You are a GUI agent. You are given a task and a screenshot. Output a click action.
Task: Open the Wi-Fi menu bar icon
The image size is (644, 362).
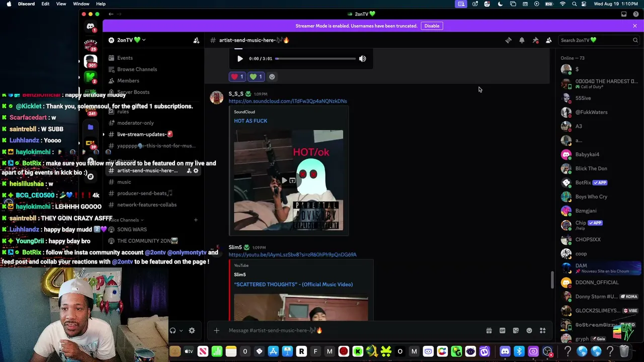tap(562, 4)
